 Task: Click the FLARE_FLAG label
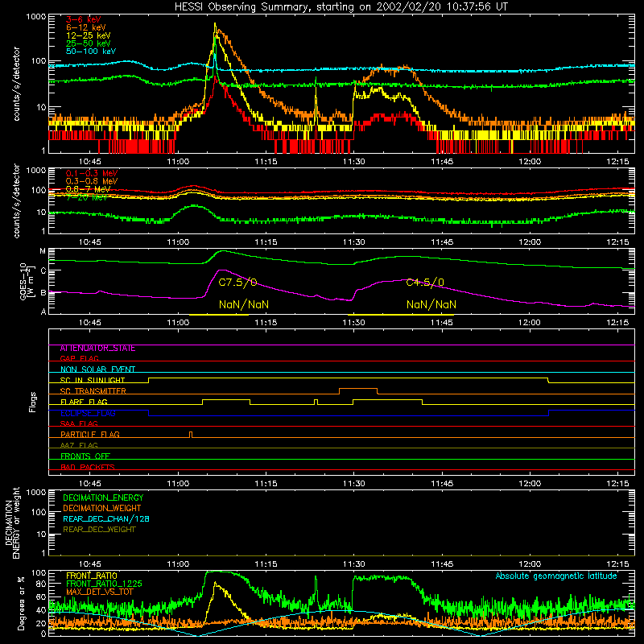(x=84, y=402)
